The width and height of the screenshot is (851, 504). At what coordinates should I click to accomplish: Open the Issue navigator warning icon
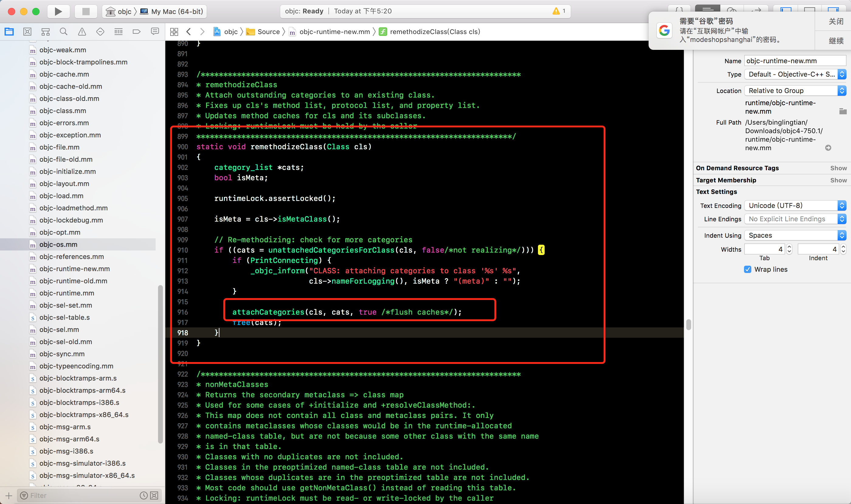(x=82, y=32)
